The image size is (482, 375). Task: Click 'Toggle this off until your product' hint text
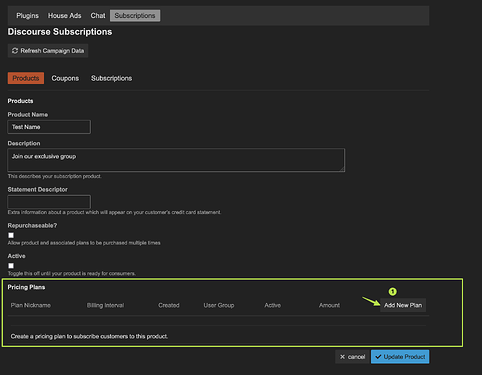coord(72,274)
